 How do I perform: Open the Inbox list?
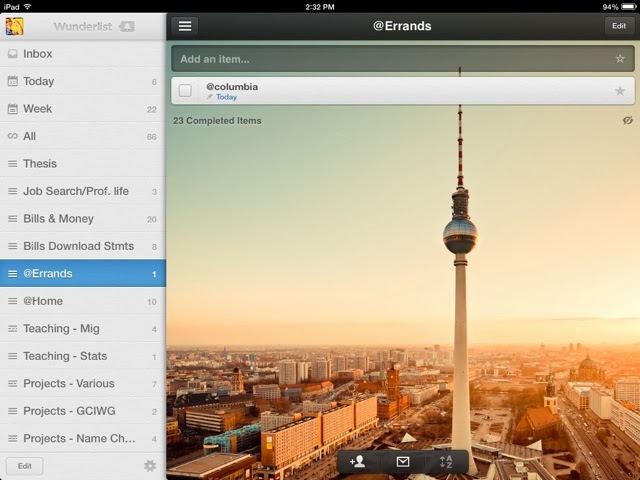click(x=83, y=54)
